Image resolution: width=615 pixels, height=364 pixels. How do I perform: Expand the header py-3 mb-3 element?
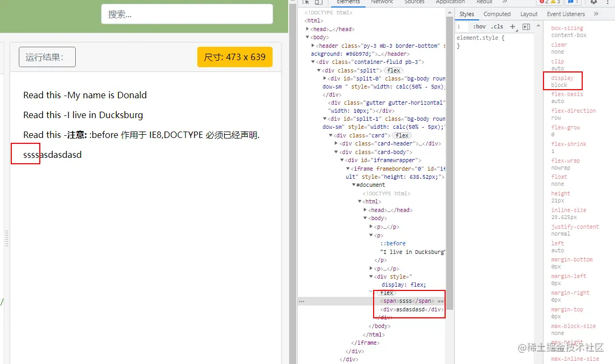coord(313,46)
